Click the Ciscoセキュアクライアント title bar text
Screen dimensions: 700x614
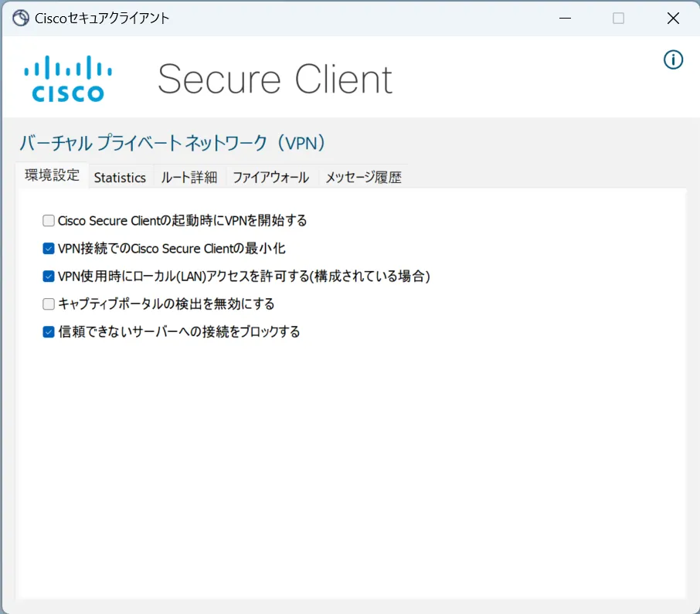point(102,19)
